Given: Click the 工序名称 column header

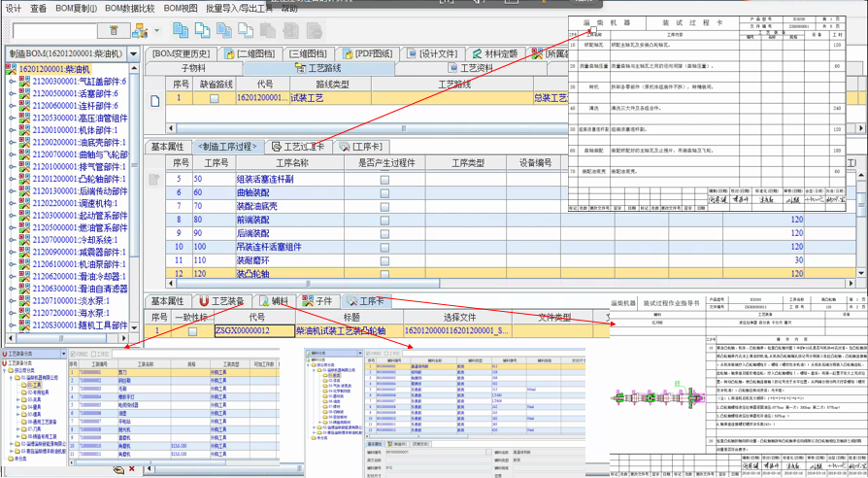Looking at the screenshot, I should tap(291, 162).
